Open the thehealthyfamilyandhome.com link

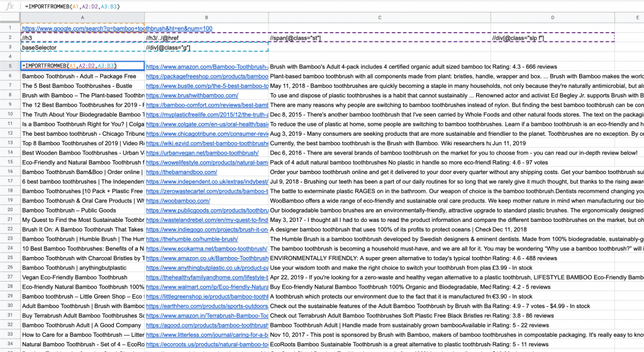(x=207, y=277)
